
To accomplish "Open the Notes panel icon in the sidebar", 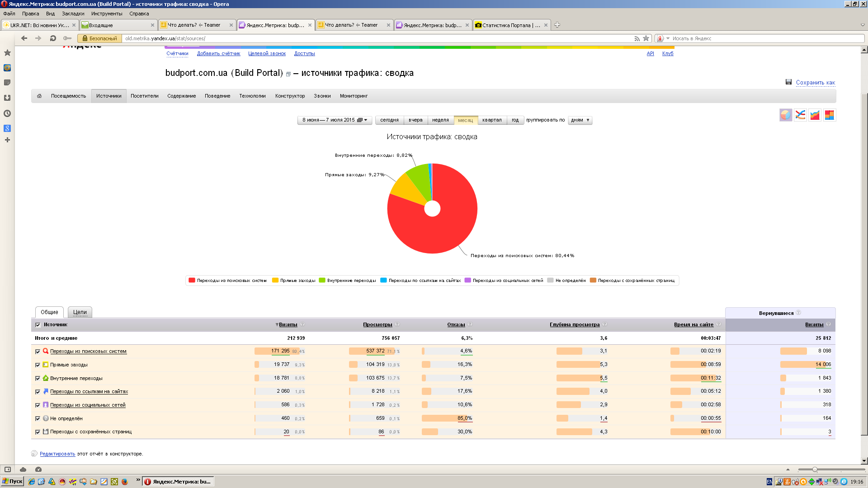I will pyautogui.click(x=7, y=83).
